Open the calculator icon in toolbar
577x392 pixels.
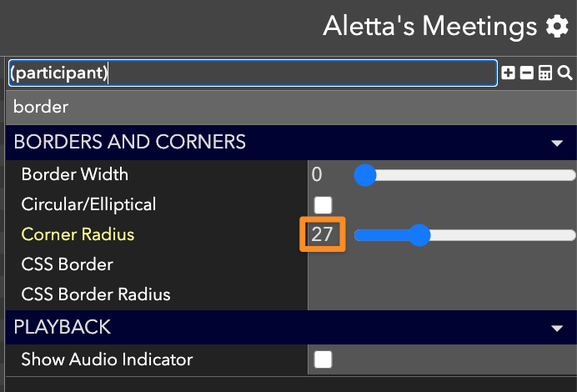tap(545, 73)
